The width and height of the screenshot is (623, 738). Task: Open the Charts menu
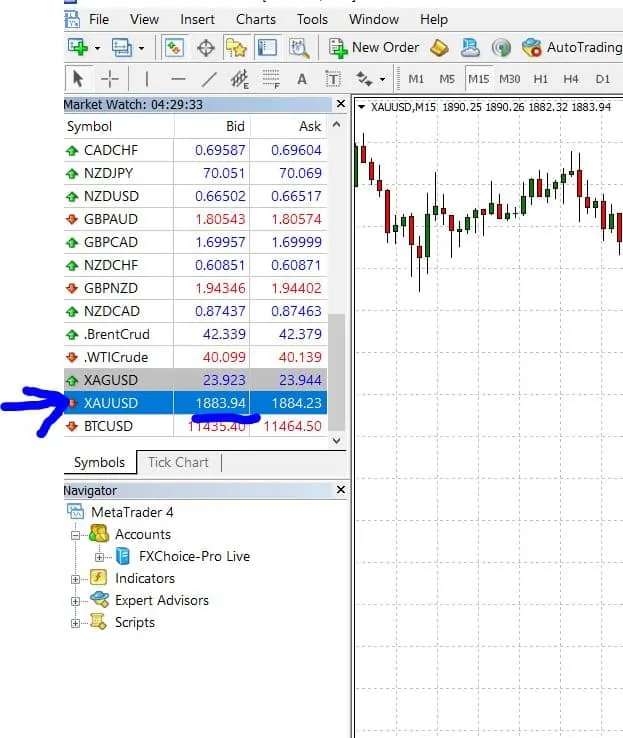tap(256, 19)
